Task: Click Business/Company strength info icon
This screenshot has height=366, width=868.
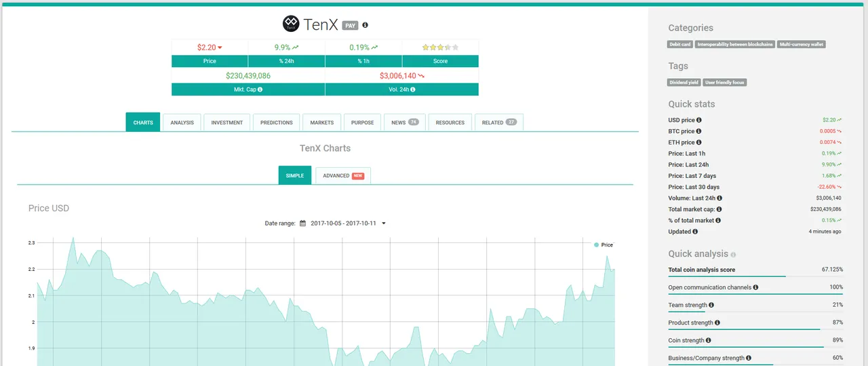Action: 749,358
